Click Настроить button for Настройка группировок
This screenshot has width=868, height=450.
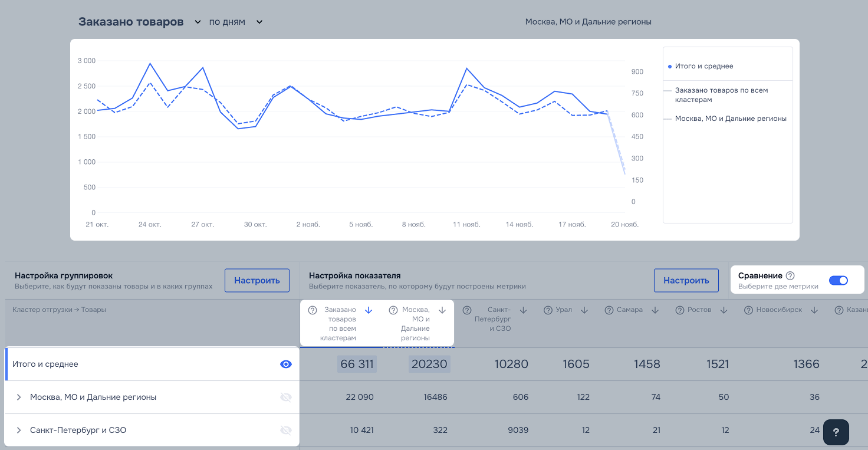257,281
